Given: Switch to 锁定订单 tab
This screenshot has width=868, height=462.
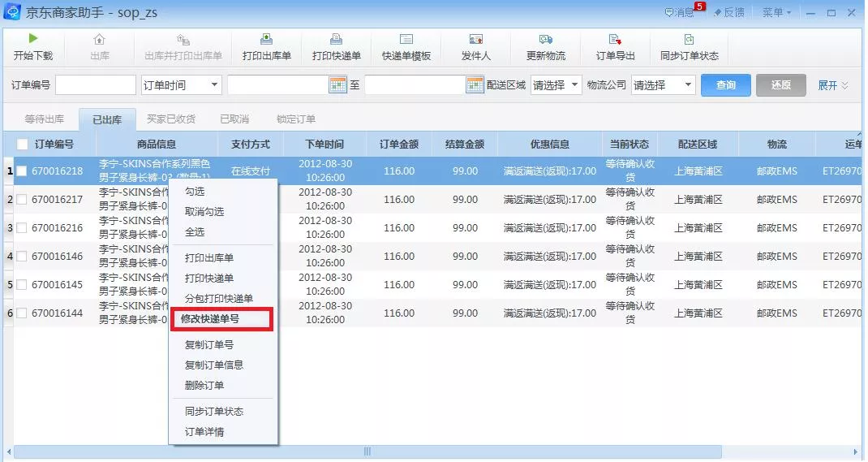Looking at the screenshot, I should point(295,119).
